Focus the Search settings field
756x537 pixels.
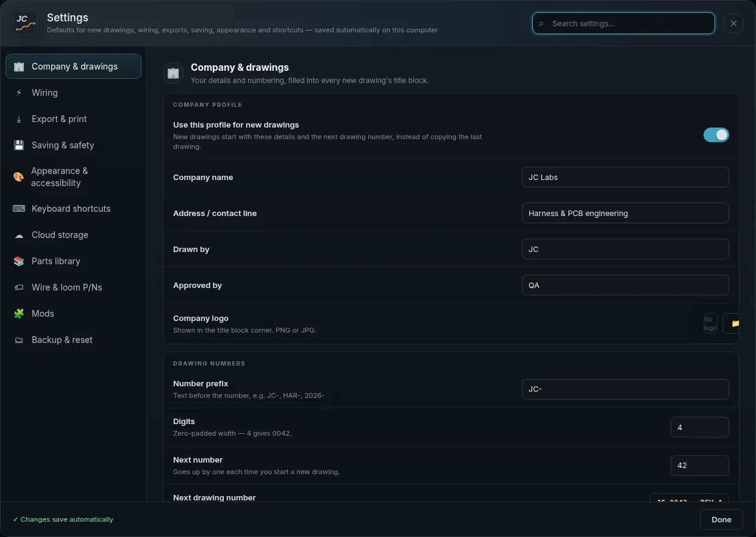624,23
